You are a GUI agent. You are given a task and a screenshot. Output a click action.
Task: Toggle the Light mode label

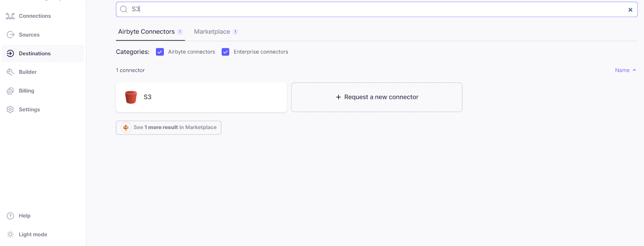pos(33,234)
